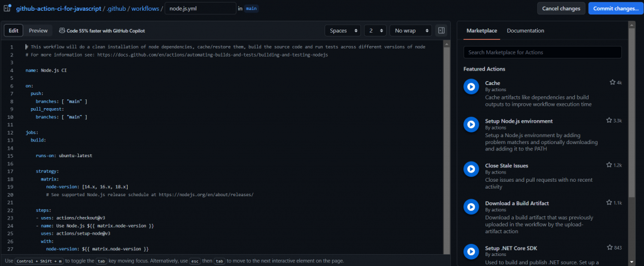644x266 pixels.
Task: Open the Setup Node.js environment title
Action: click(x=519, y=121)
